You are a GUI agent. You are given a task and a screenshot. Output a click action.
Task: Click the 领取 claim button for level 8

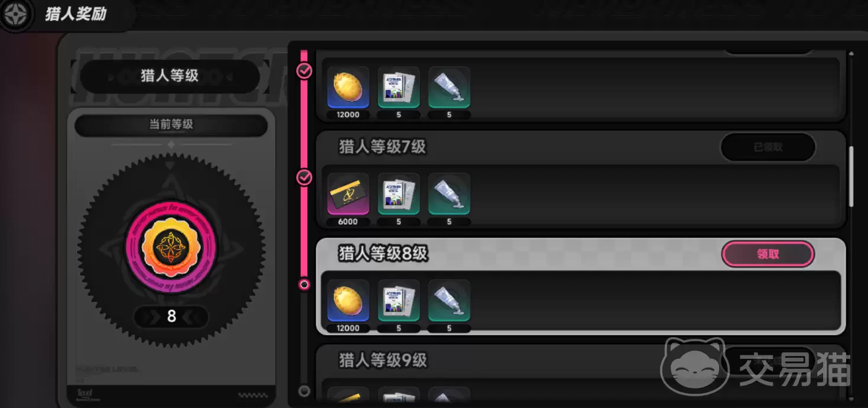[768, 254]
